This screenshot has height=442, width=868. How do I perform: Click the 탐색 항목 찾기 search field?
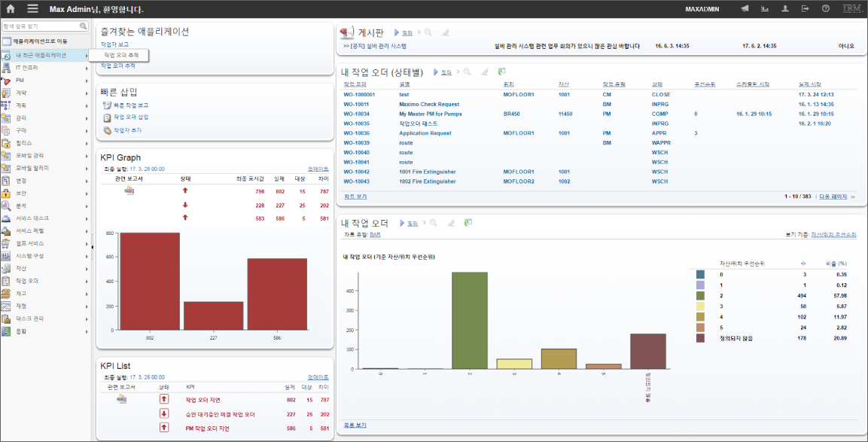(x=45, y=26)
